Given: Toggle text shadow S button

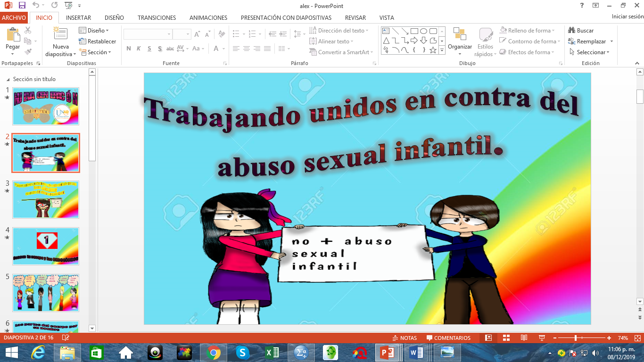Looking at the screenshot, I should pyautogui.click(x=160, y=49).
